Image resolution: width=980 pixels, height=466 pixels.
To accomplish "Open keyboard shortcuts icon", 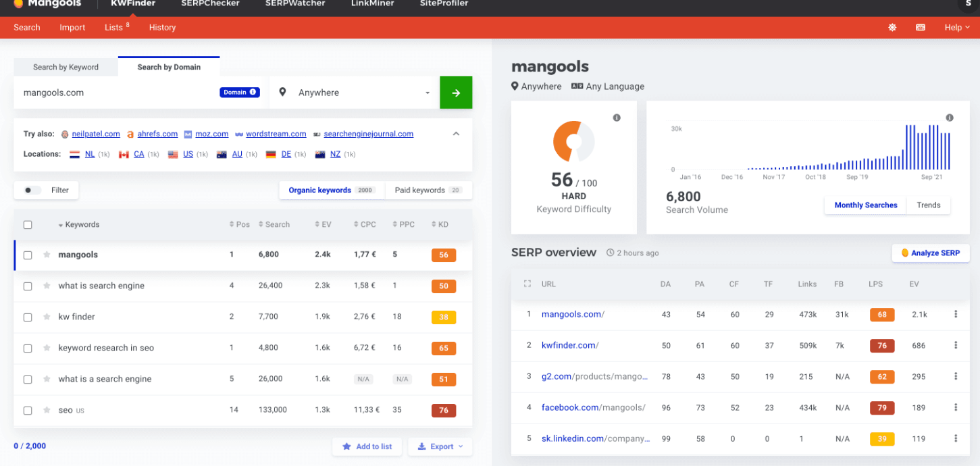I will 920,28.
